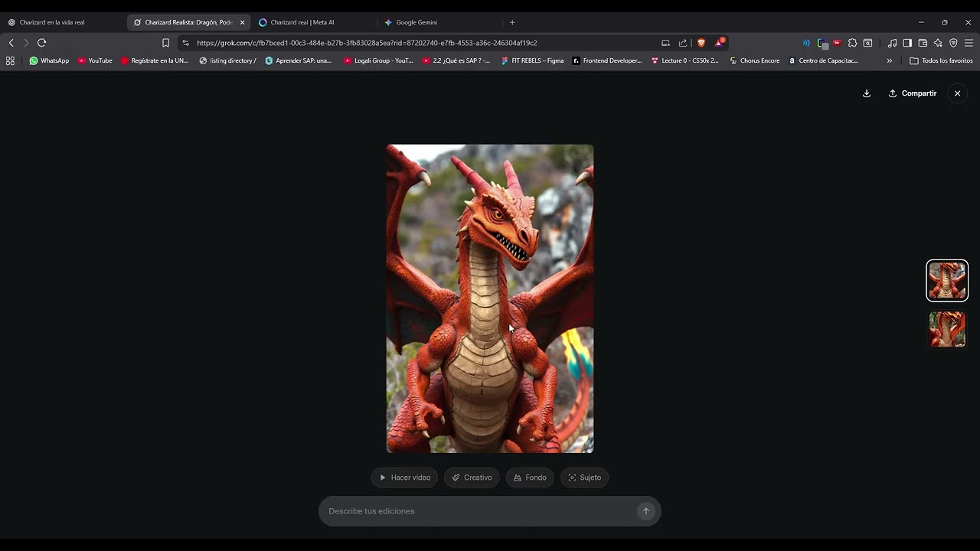Click the Hacer video button
This screenshot has width=980, height=551.
point(404,478)
